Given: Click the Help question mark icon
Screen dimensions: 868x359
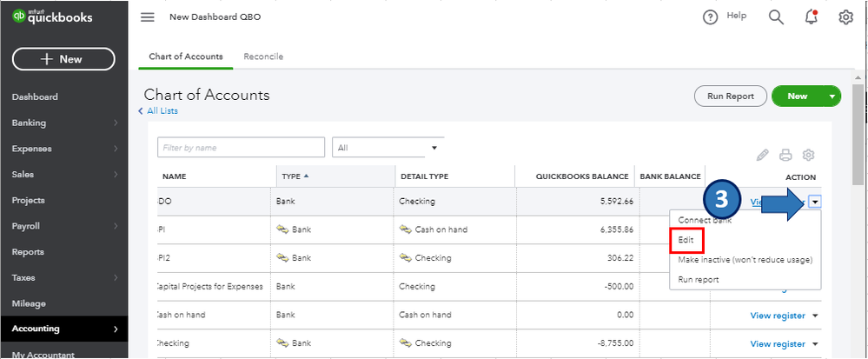Looking at the screenshot, I should pyautogui.click(x=711, y=17).
